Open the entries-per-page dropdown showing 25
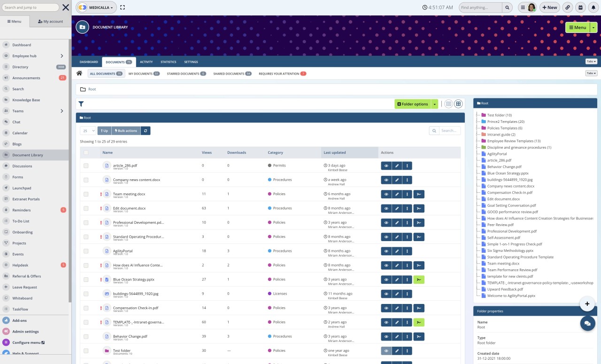The width and height of the screenshot is (601, 364). 87,130
